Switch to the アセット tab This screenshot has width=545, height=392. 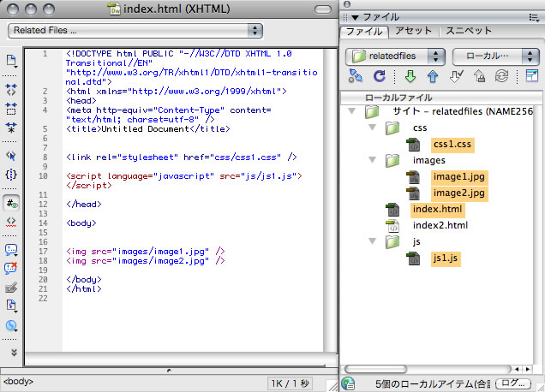(x=413, y=31)
